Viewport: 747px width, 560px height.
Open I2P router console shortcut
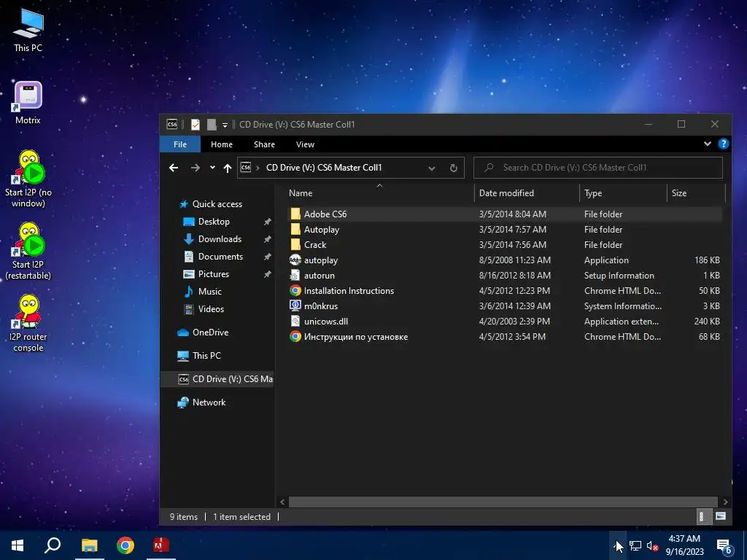28,323
